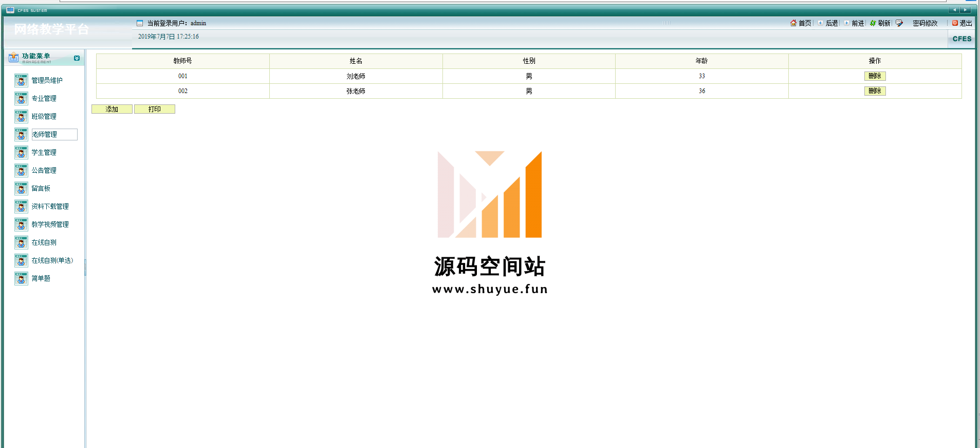Click the 教师号 column header
Viewport: 980px width, 448px height.
tap(183, 61)
